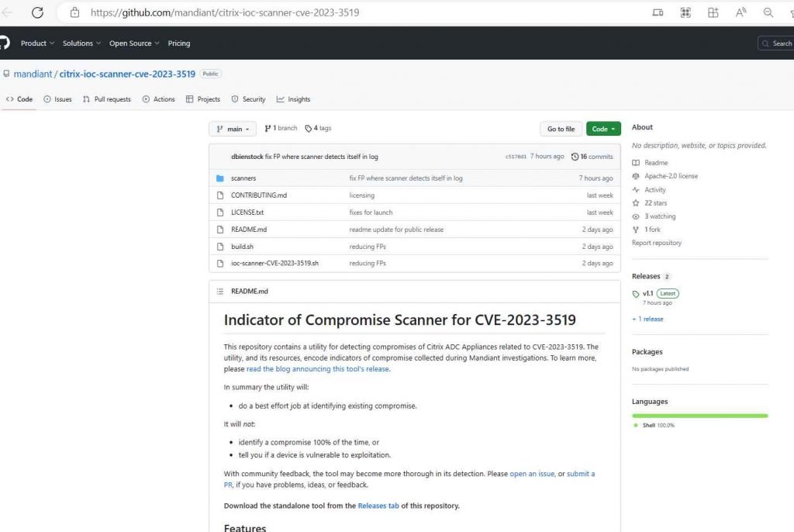Open the browser collections grid icon
Viewport: 794px width, 532px height.
tap(685, 12)
